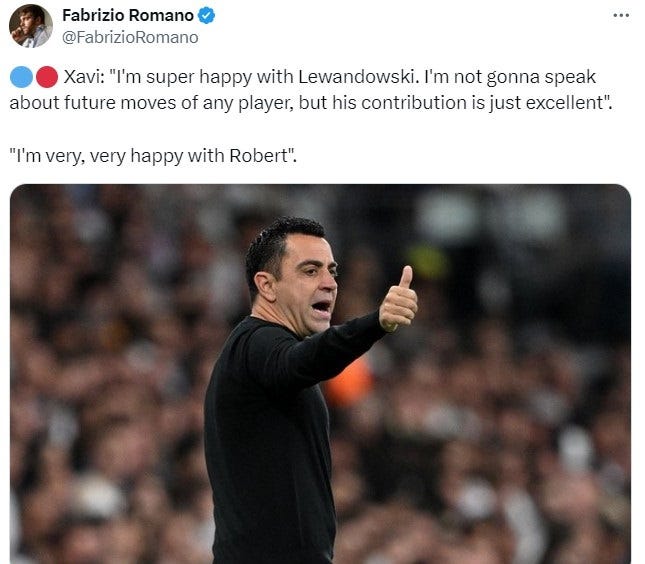This screenshot has width=645, height=564.
Task: Open the attached photo of the coach
Action: (x=320, y=374)
